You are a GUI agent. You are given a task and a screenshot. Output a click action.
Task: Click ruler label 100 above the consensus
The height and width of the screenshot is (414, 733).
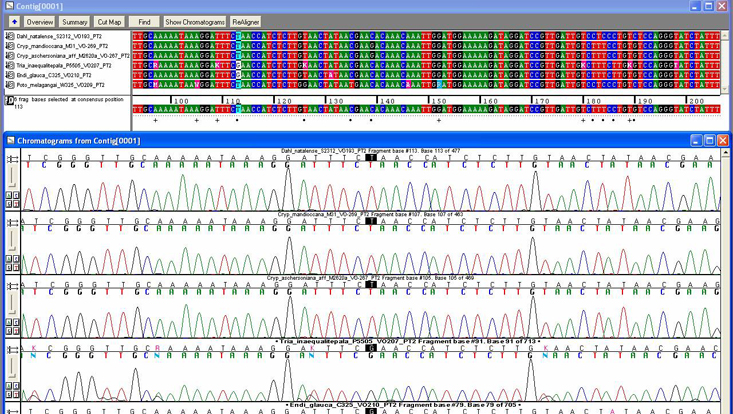tap(181, 101)
